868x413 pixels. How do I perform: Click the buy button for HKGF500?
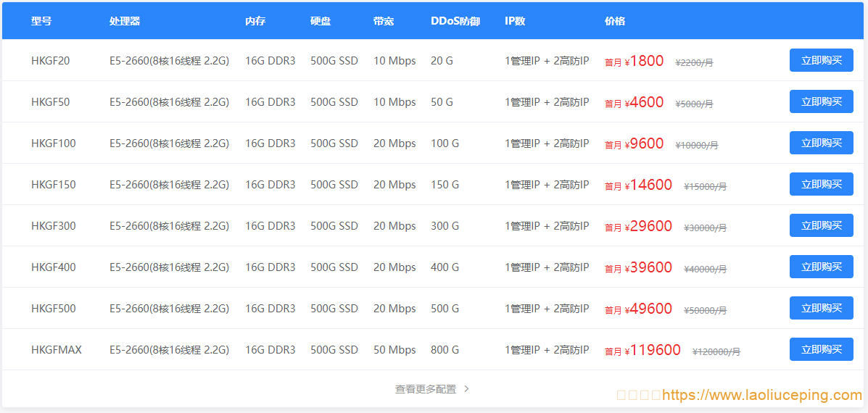(x=822, y=308)
